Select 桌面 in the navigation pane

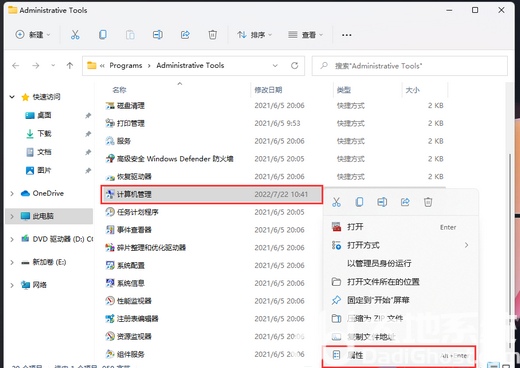[44, 115]
